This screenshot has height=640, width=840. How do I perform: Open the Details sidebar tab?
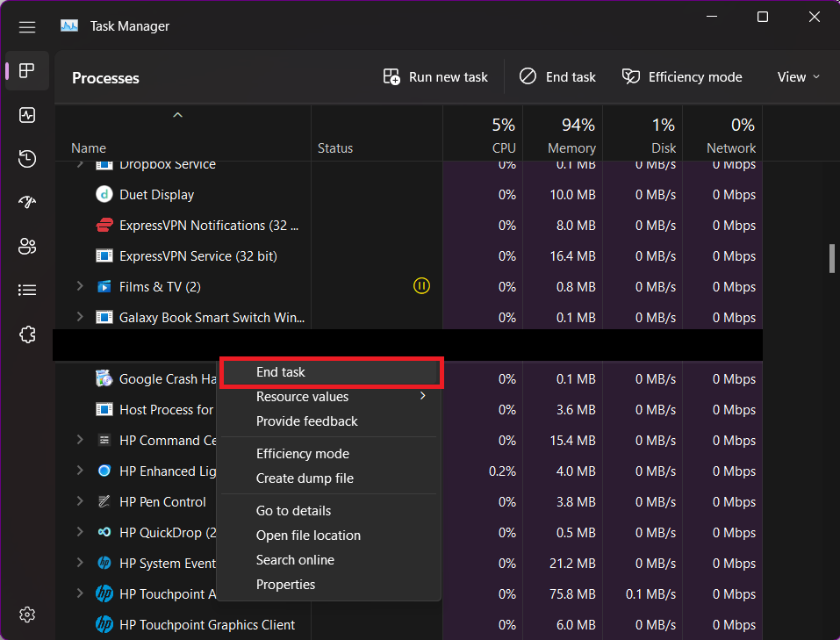click(27, 290)
